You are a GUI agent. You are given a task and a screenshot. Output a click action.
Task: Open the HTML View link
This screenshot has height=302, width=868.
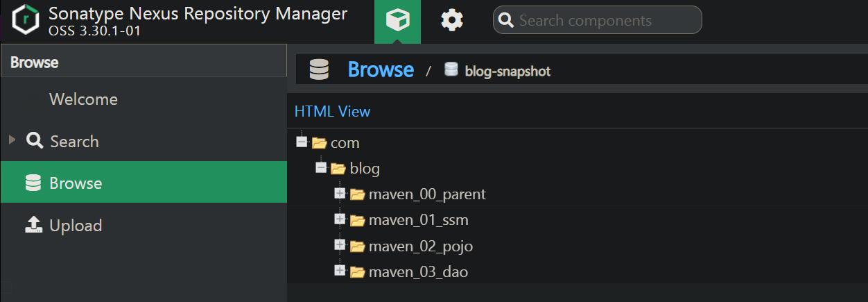(x=332, y=111)
